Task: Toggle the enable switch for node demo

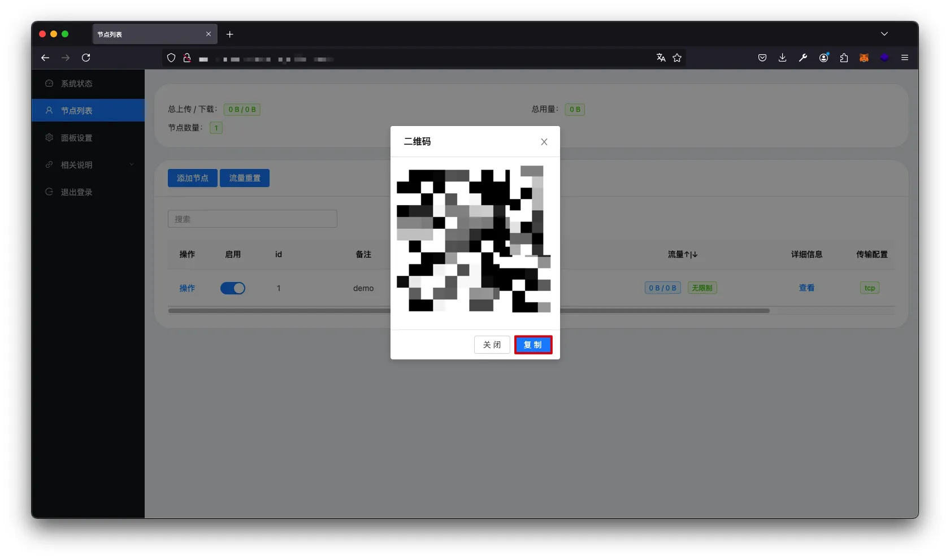Action: click(x=233, y=288)
